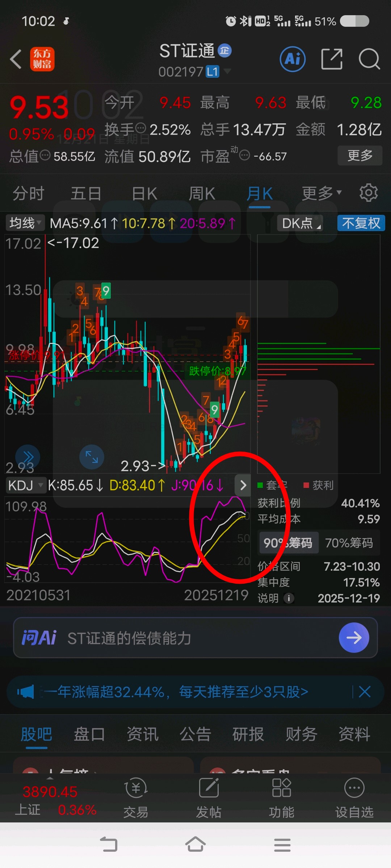Open the 股吧 tab
This screenshot has width=391, height=868.
click(37, 735)
